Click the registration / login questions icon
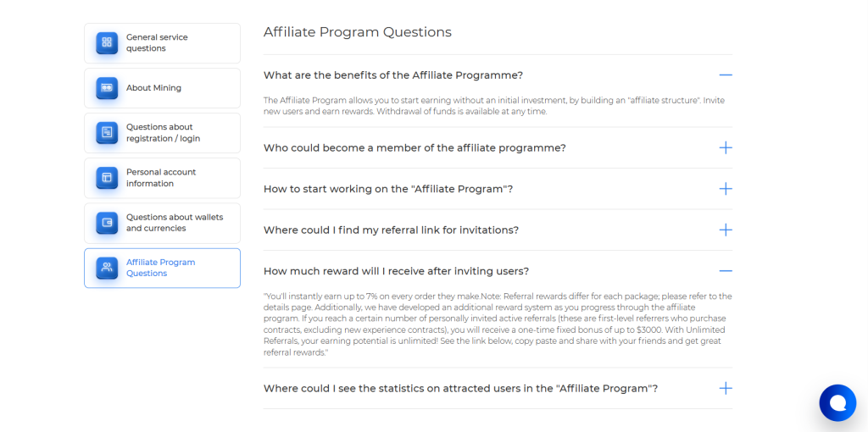 click(107, 133)
